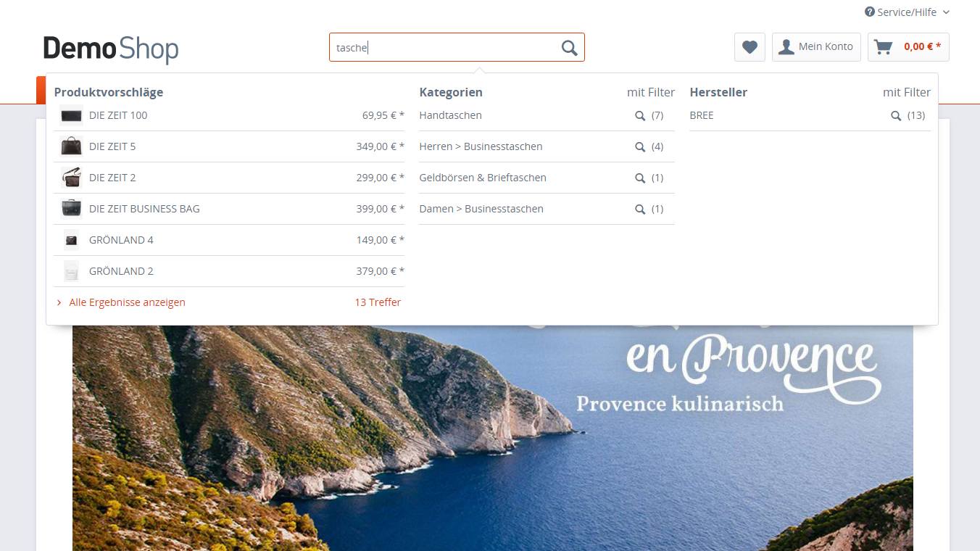Expand the Service/Hilfe dropdown
Screen dimensions: 980x551
(x=907, y=12)
